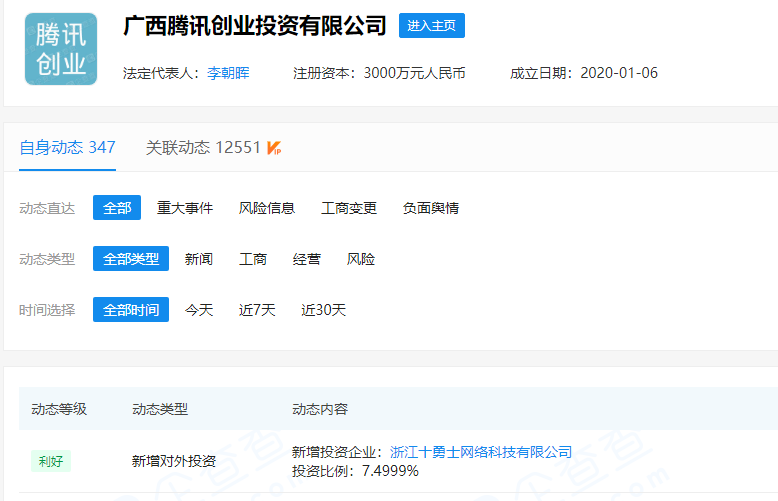Open legal representative 李朝晖 link

[228, 73]
